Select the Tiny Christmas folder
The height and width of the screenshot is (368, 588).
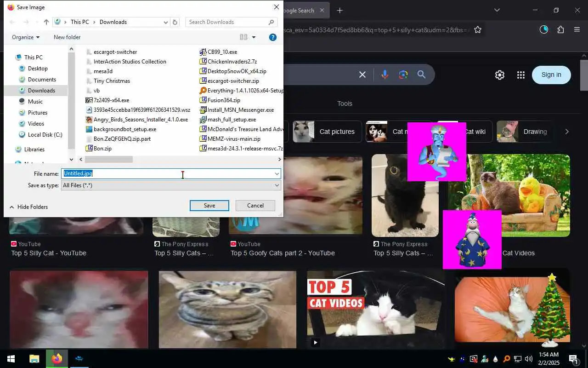[112, 81]
